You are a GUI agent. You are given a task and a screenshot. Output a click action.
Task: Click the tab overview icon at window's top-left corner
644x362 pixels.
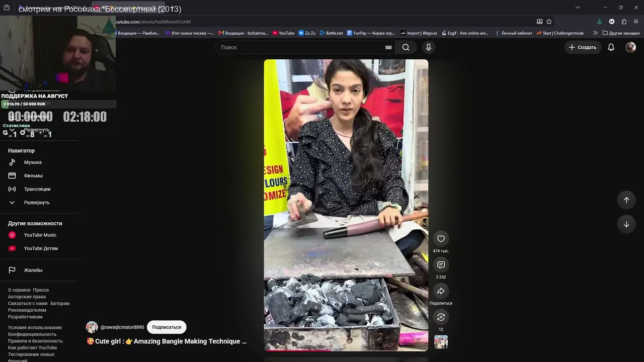click(7, 8)
